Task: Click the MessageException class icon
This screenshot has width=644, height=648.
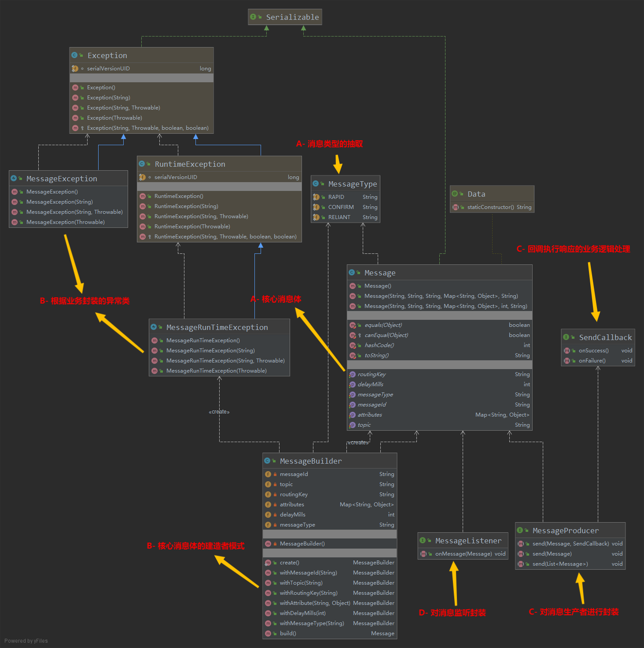Action: [x=14, y=178]
